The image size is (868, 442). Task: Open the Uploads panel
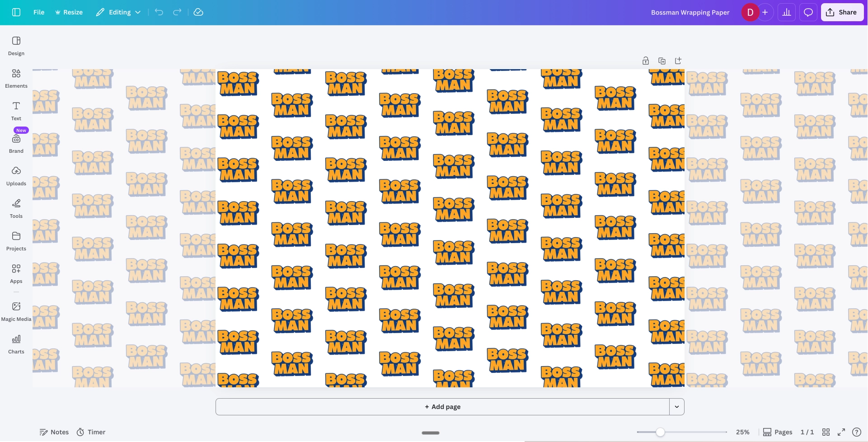point(16,176)
